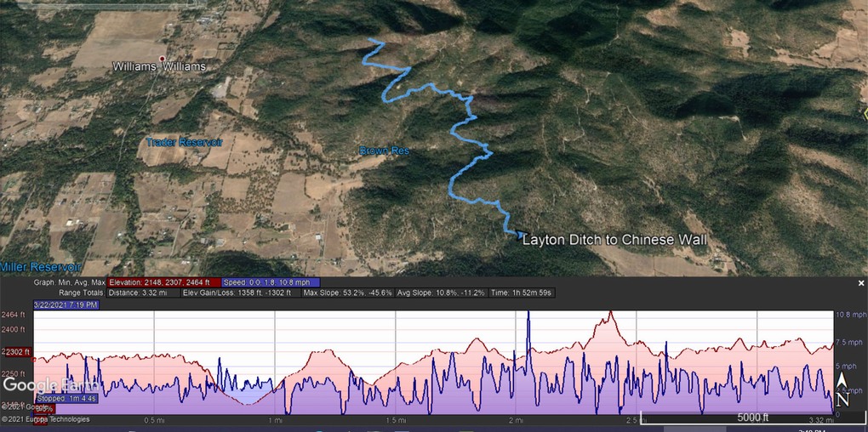Click the Williams town name label
Image resolution: width=868 pixels, height=432 pixels.
pos(159,66)
